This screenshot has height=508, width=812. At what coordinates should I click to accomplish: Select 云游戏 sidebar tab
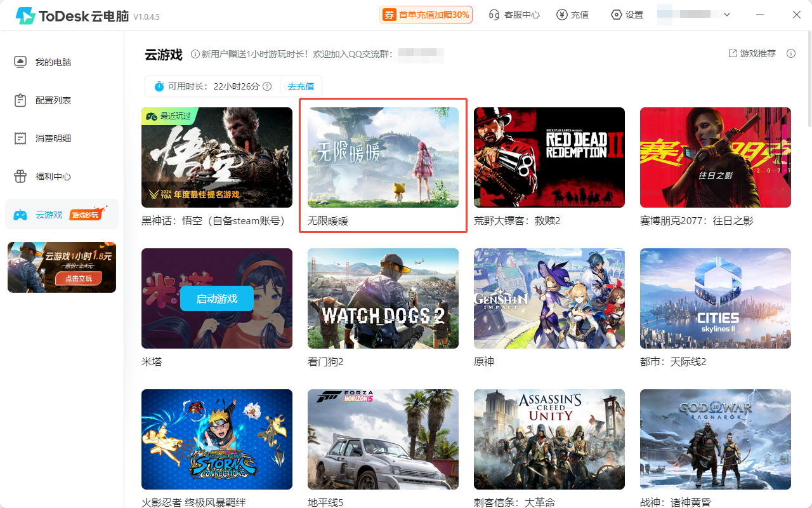[x=62, y=215]
